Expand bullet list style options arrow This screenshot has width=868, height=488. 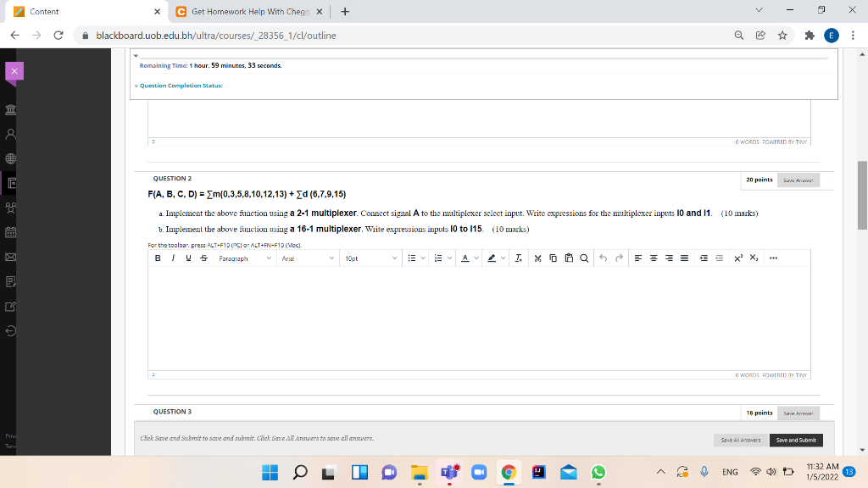pos(424,258)
